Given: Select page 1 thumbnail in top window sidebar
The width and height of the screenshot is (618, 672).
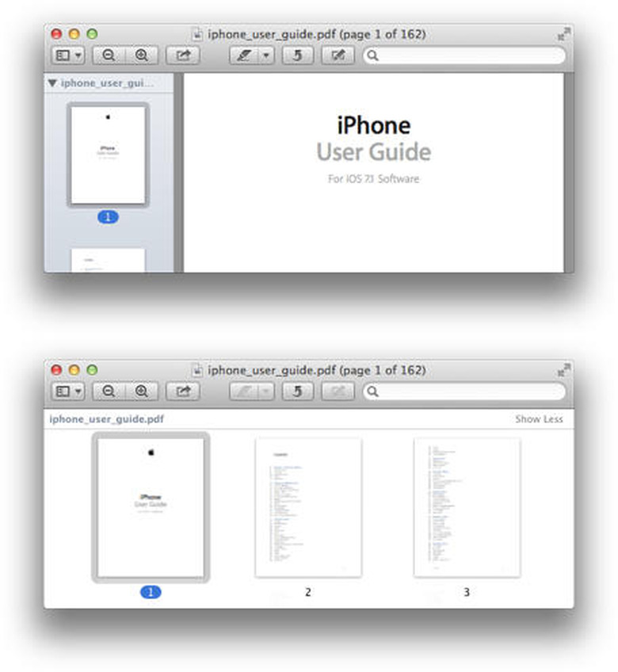Looking at the screenshot, I should pyautogui.click(x=108, y=155).
